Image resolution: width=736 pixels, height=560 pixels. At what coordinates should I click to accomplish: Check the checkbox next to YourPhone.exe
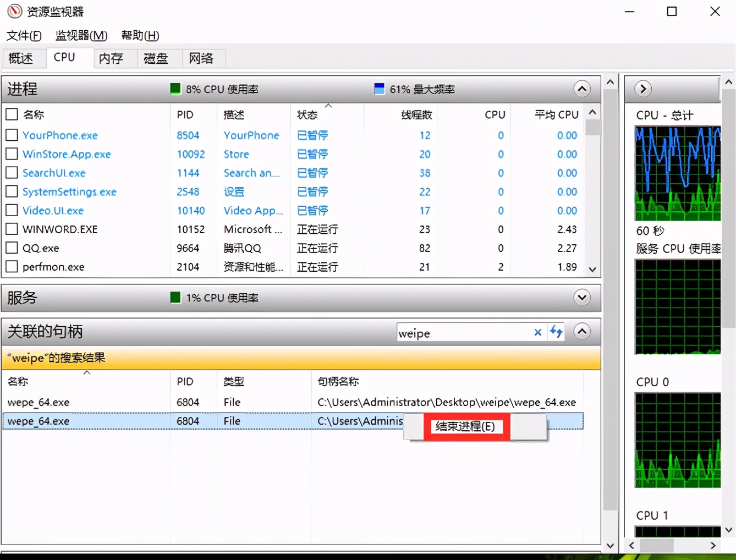[12, 135]
